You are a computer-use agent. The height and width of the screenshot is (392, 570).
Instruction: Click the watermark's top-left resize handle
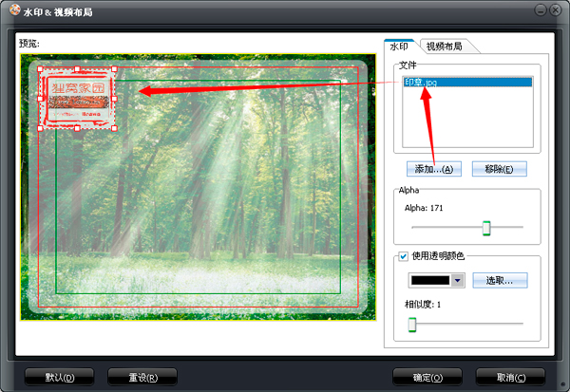39,69
